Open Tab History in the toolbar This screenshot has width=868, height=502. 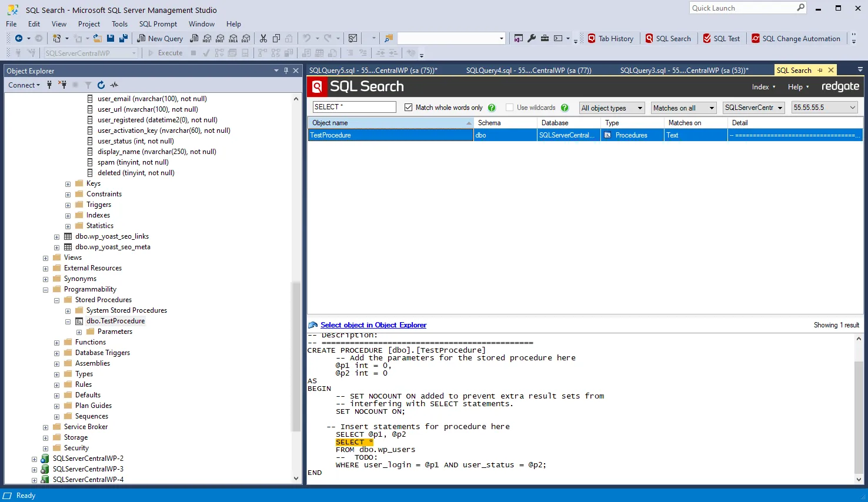click(x=610, y=38)
